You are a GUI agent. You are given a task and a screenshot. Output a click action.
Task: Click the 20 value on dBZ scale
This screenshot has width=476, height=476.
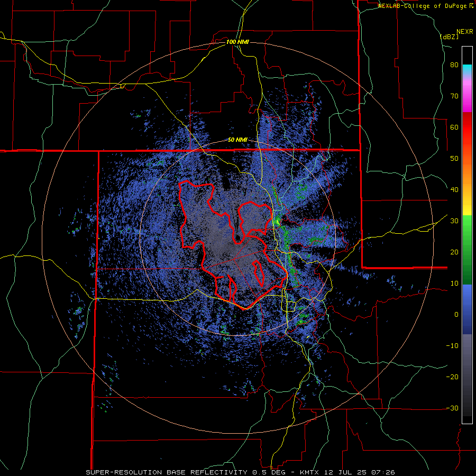click(x=454, y=252)
